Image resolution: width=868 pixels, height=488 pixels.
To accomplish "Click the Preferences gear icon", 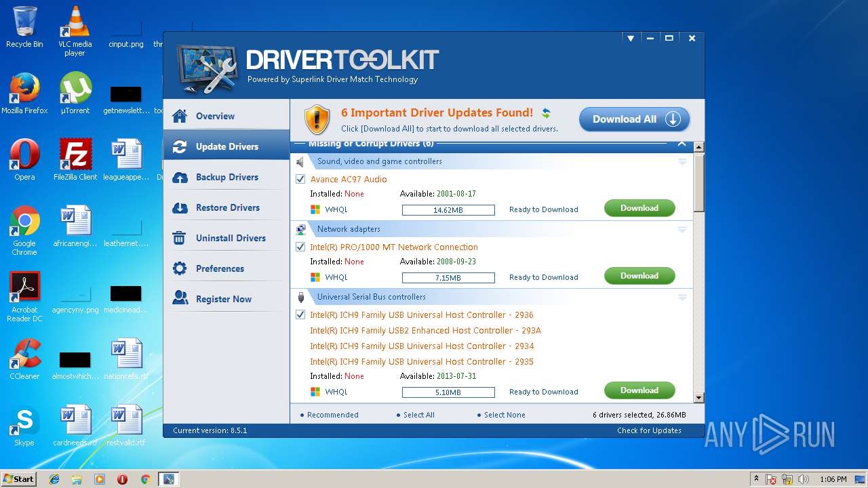I will [x=180, y=268].
